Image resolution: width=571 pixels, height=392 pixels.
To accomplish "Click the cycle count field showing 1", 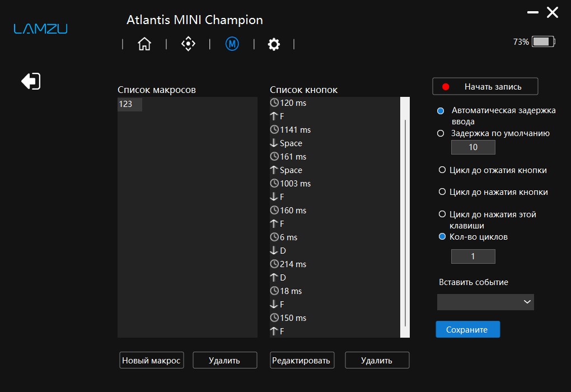I will [473, 256].
